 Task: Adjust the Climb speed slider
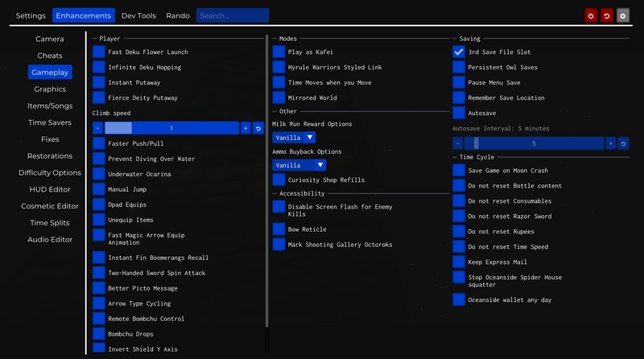pyautogui.click(x=171, y=128)
